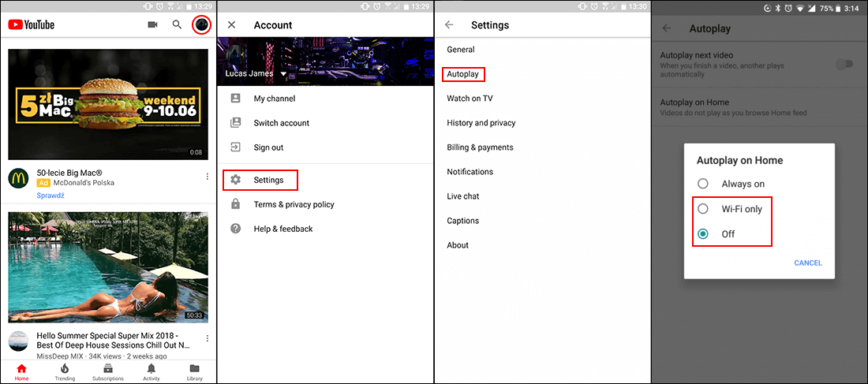Tap the My channel person icon
868x384 pixels.
(x=236, y=99)
